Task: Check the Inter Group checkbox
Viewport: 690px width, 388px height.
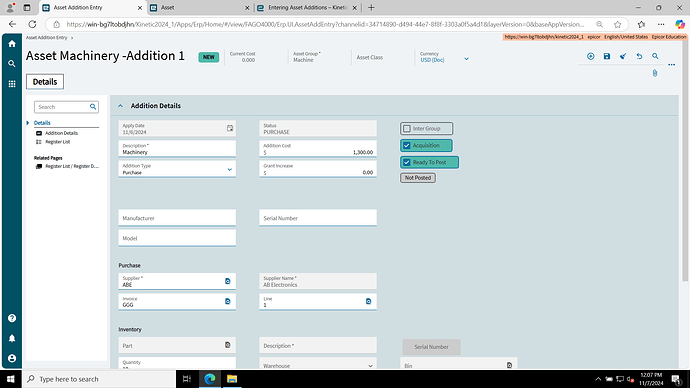Action: pyautogui.click(x=407, y=128)
